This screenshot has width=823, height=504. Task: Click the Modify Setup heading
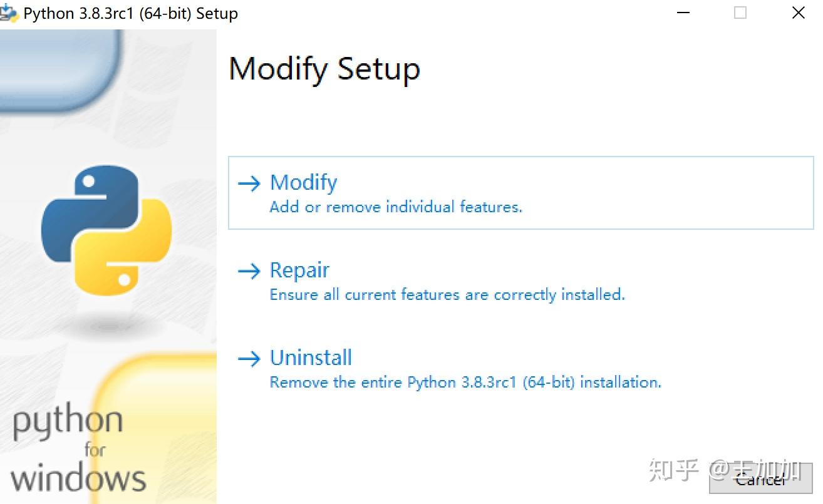324,69
